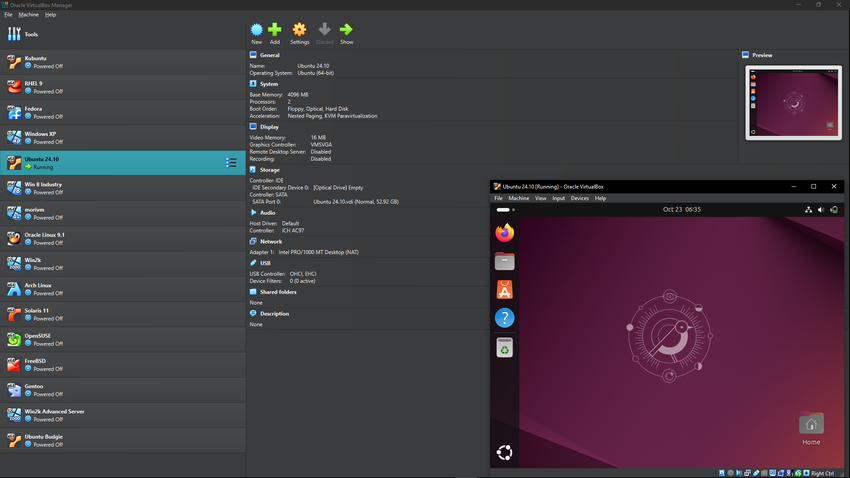
Task: Open the Storage section header
Action: coord(269,170)
